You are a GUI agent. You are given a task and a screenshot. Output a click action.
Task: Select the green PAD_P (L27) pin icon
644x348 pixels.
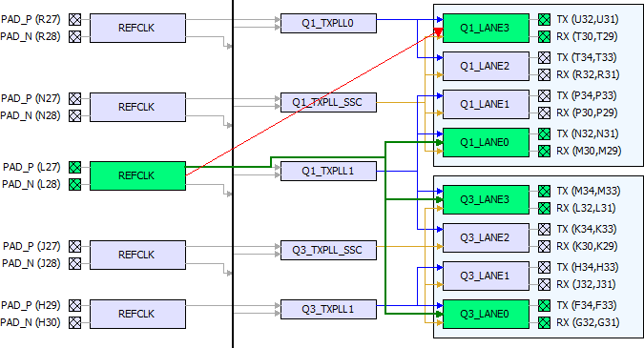click(x=74, y=167)
